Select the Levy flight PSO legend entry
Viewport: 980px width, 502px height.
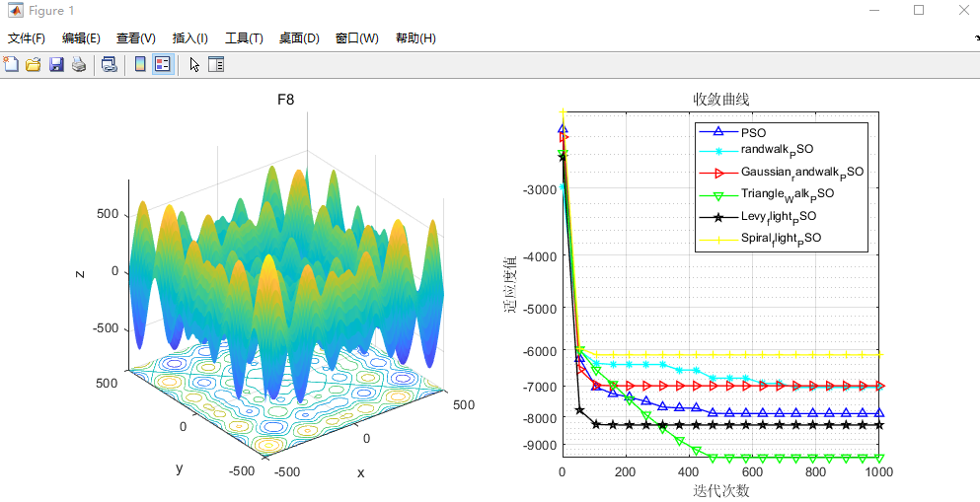point(779,216)
